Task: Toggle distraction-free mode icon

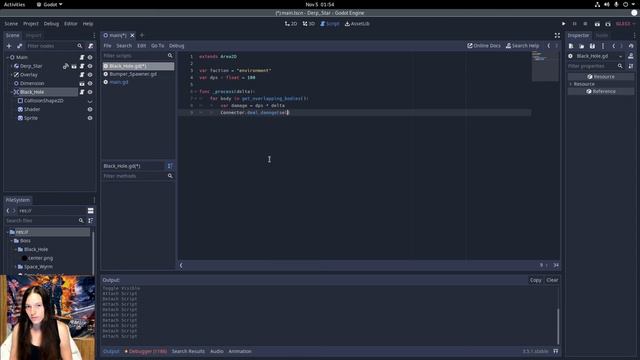Action: [557, 36]
